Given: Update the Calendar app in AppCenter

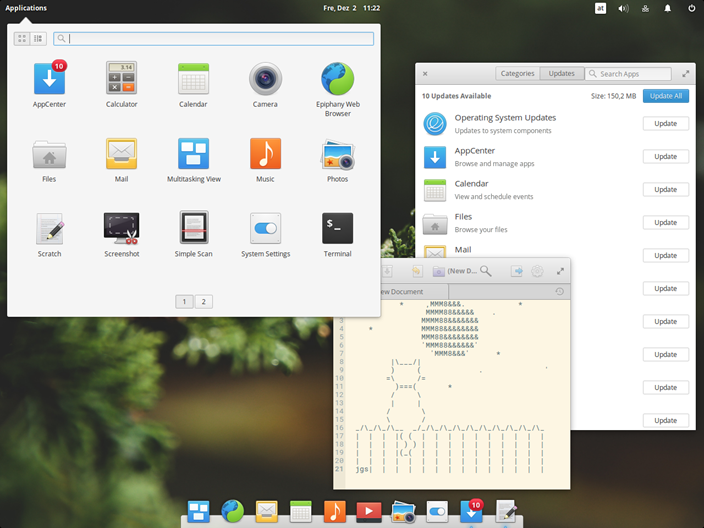Looking at the screenshot, I should [665, 189].
